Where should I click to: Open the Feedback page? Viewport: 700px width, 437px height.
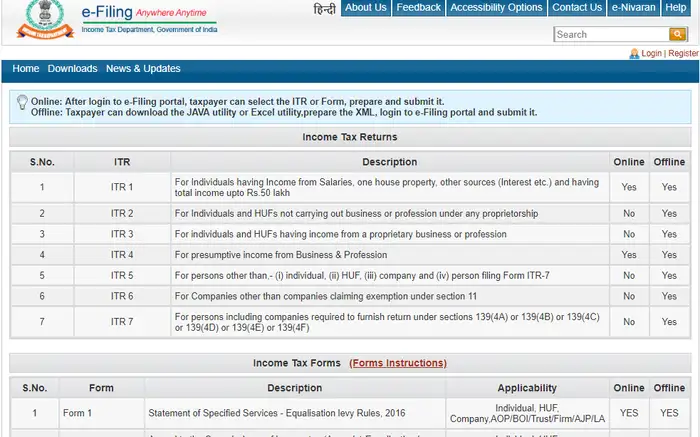(418, 8)
